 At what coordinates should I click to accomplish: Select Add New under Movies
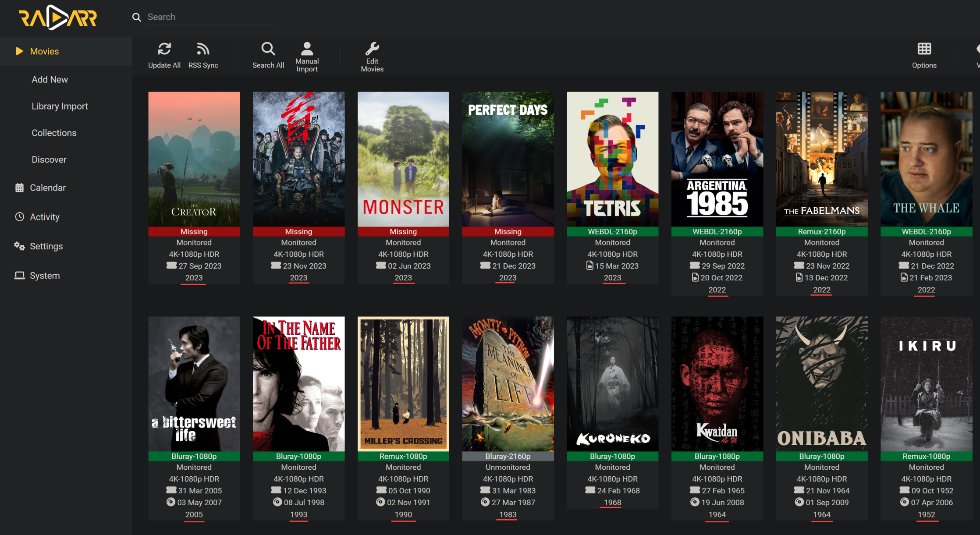[x=50, y=79]
